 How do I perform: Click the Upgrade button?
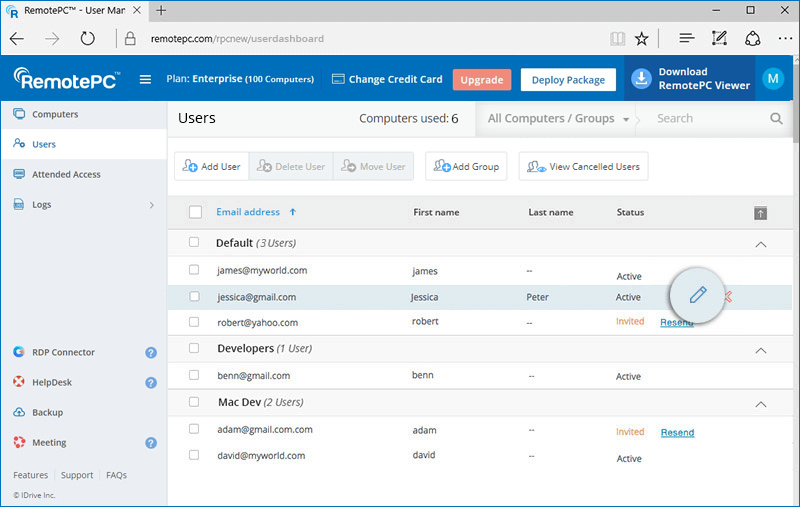click(482, 80)
